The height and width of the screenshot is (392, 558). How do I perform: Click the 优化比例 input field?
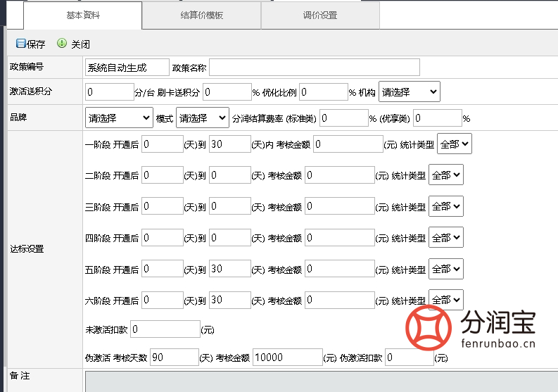pyautogui.click(x=324, y=92)
